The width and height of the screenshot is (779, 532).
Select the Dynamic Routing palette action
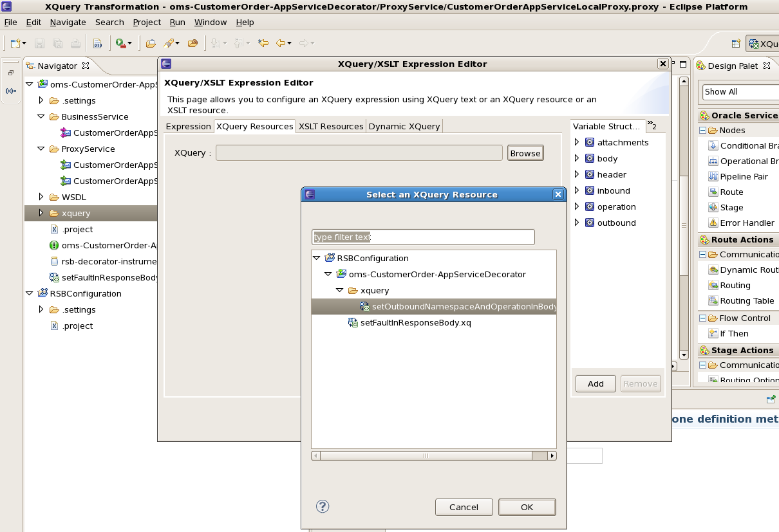coord(744,270)
